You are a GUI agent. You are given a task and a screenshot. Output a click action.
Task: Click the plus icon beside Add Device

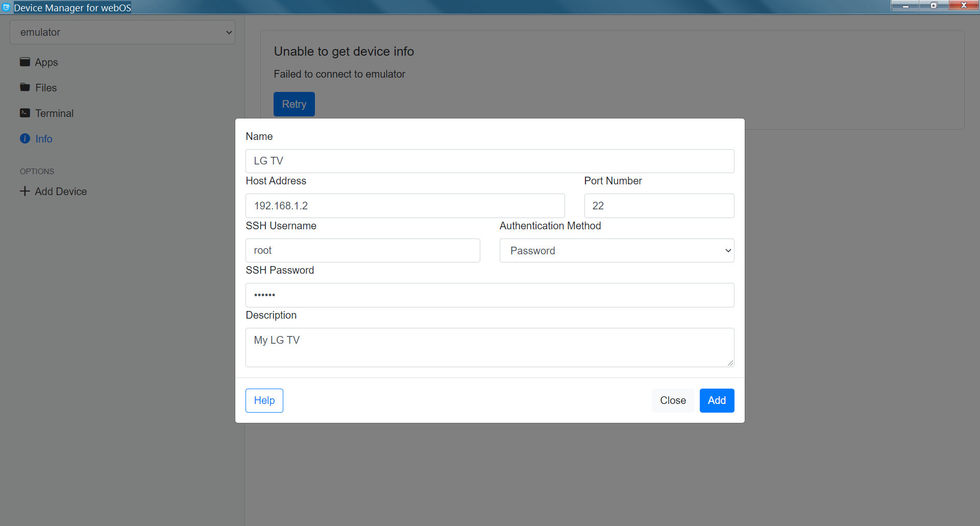tap(24, 191)
